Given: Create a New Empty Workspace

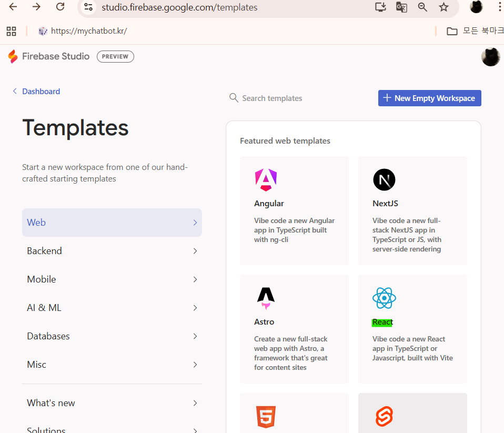Looking at the screenshot, I should pos(429,98).
